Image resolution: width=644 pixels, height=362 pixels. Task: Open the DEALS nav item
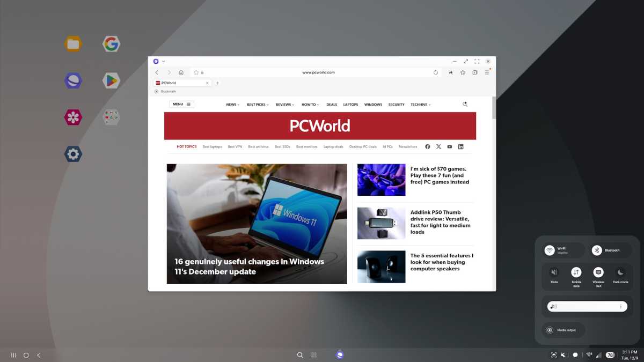point(332,105)
